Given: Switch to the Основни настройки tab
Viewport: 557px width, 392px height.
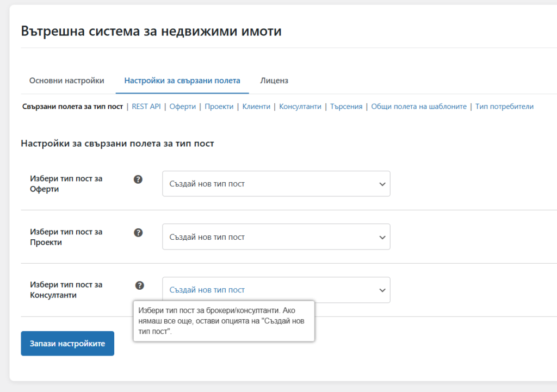Looking at the screenshot, I should coord(66,80).
